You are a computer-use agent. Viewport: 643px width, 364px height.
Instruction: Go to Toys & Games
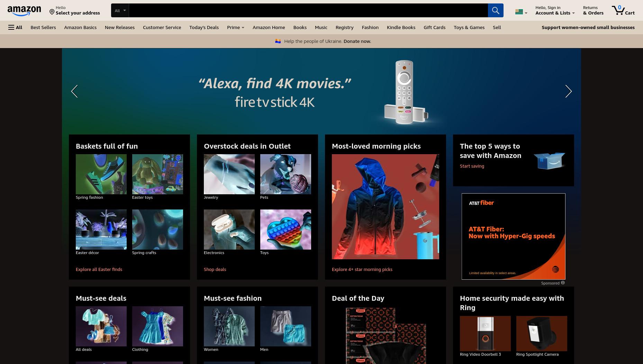[469, 27]
